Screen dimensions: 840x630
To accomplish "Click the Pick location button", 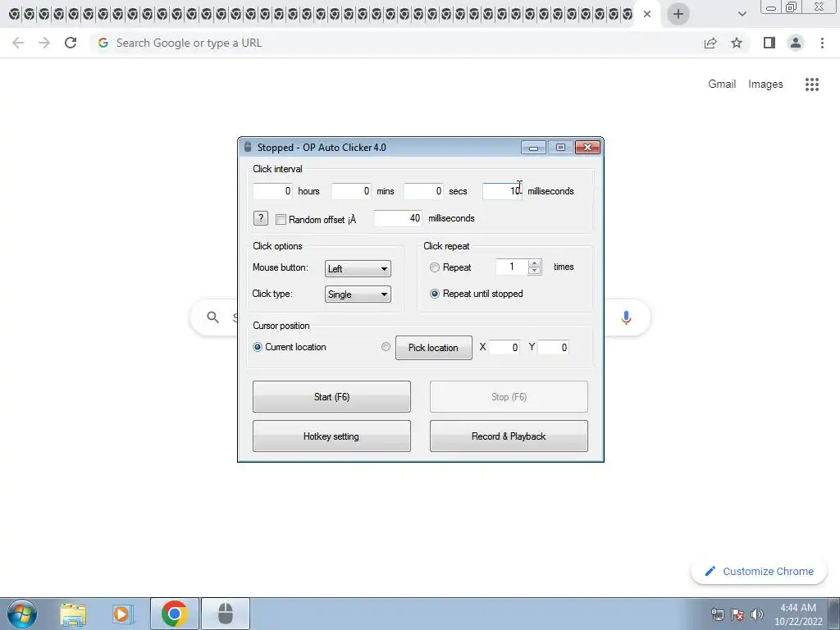I will 433,348.
